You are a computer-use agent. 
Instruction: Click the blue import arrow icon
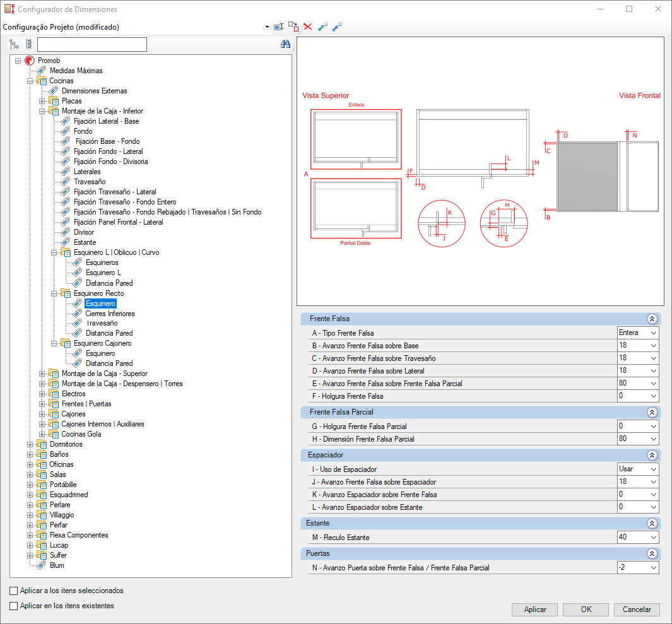[338, 26]
